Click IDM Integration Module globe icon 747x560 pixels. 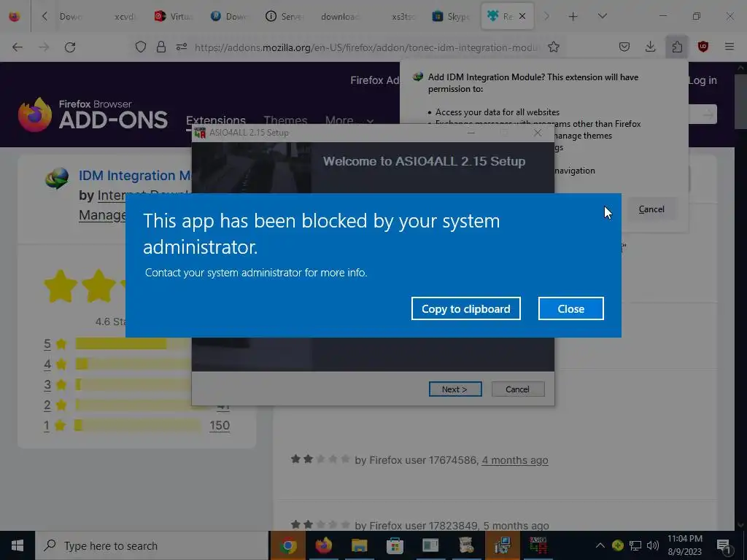click(57, 179)
